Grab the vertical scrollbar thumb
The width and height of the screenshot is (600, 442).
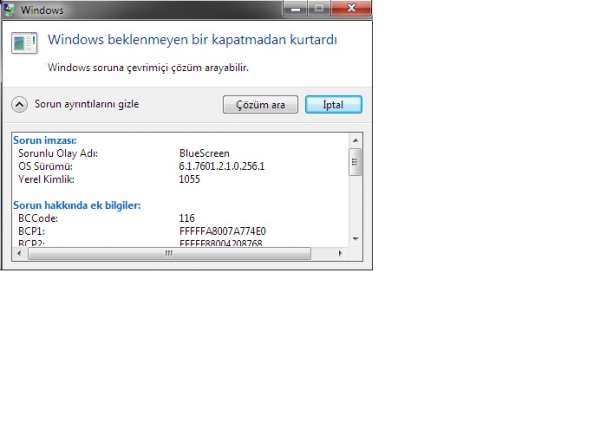(x=355, y=162)
